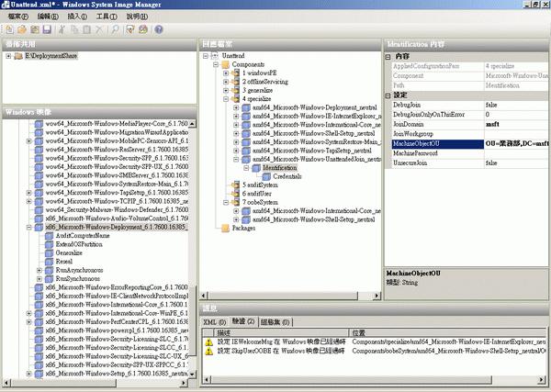This screenshot has width=551, height=392.
Task: Save the answer file with the diskette icon
Action: [x=47, y=30]
